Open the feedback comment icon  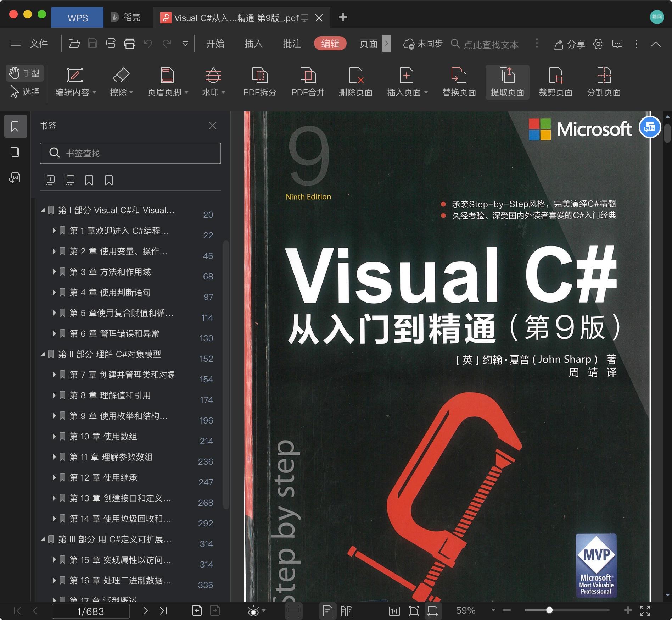pyautogui.click(x=617, y=44)
